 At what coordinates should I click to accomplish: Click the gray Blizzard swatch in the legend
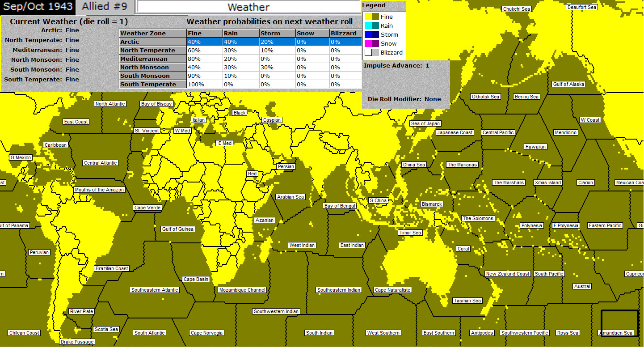(x=375, y=52)
